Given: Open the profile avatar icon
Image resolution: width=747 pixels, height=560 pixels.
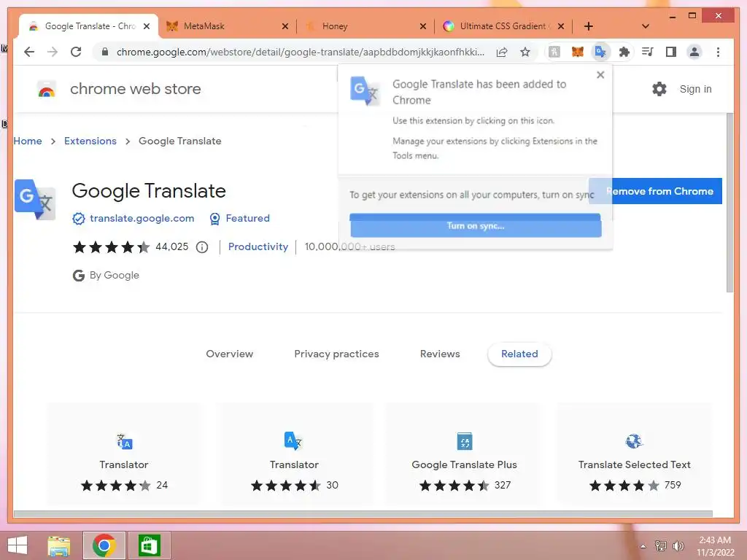Looking at the screenshot, I should [694, 52].
